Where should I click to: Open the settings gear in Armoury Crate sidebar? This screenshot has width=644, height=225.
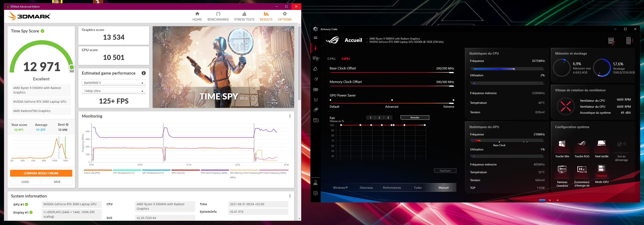coord(316,193)
